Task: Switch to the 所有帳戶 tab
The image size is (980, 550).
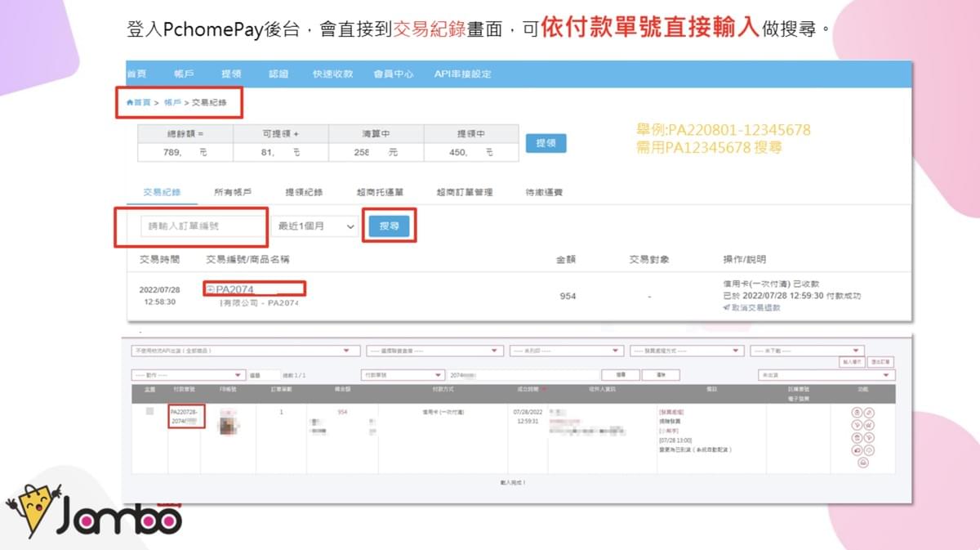Action: pyautogui.click(x=233, y=192)
